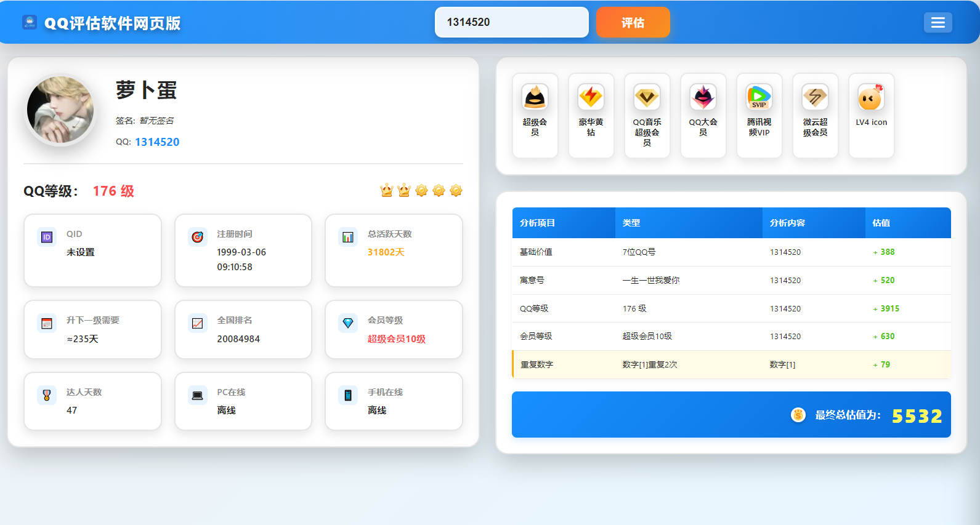
Task: Click the QQ音乐超级会员 badge icon
Action: point(647,97)
